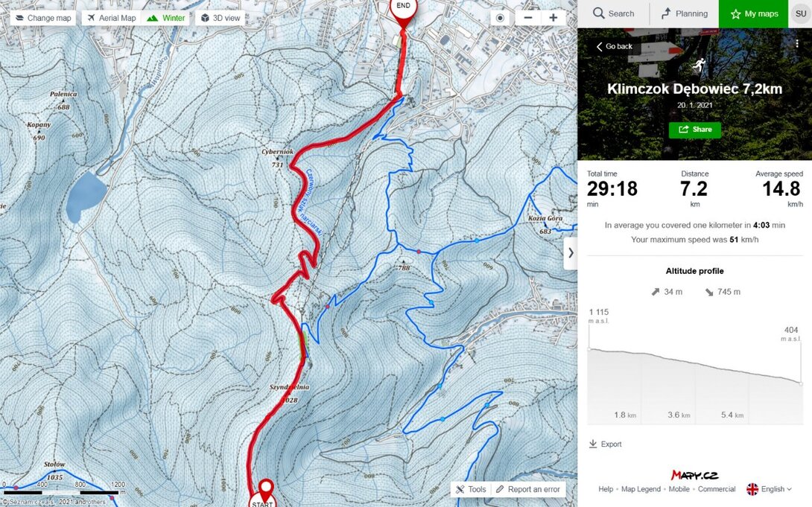Collapse the side panel with the arrow
The height and width of the screenshot is (507, 812).
[570, 253]
